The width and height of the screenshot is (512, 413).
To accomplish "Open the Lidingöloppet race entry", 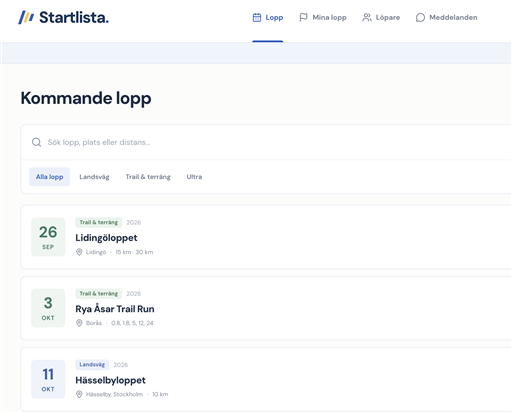I will coord(266,237).
